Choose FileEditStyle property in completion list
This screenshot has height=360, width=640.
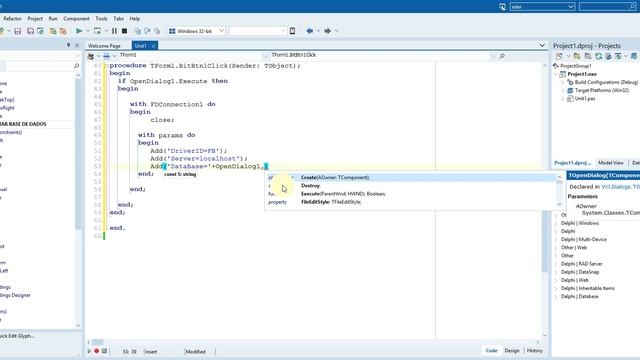click(411, 202)
